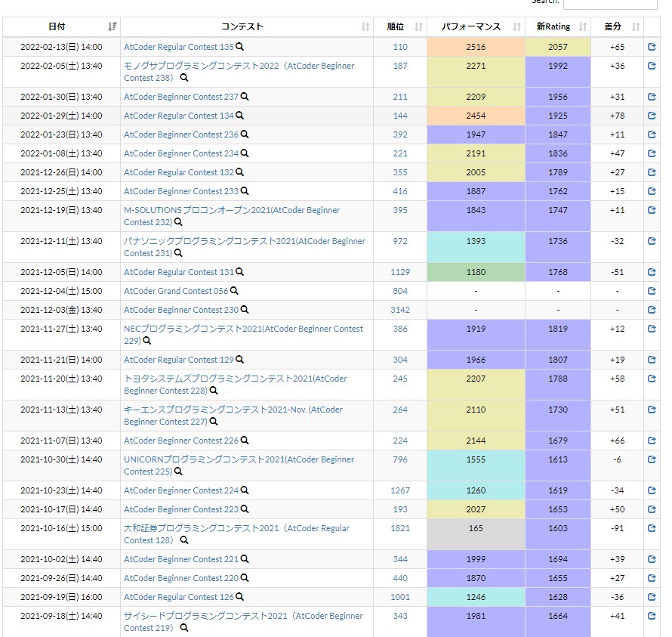
Task: Click orange 2516 performance cell
Action: point(476,47)
